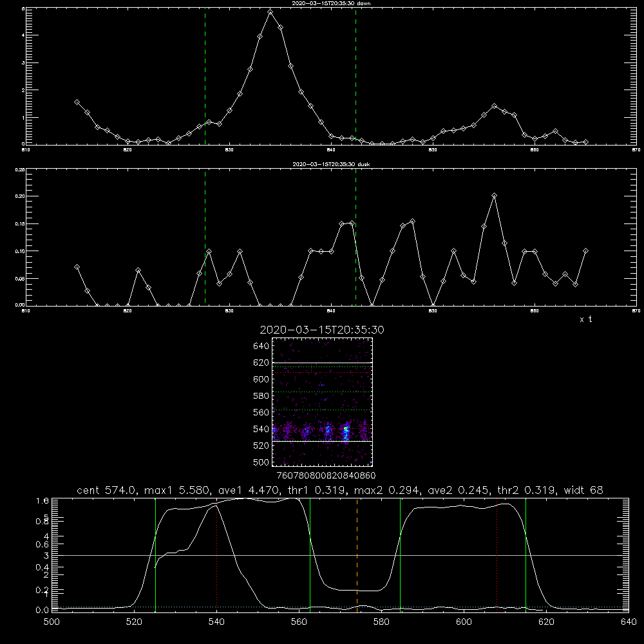This screenshot has width=644, height=644.
Task: Select the spectrogram image thumbnail
Action: 323,402
